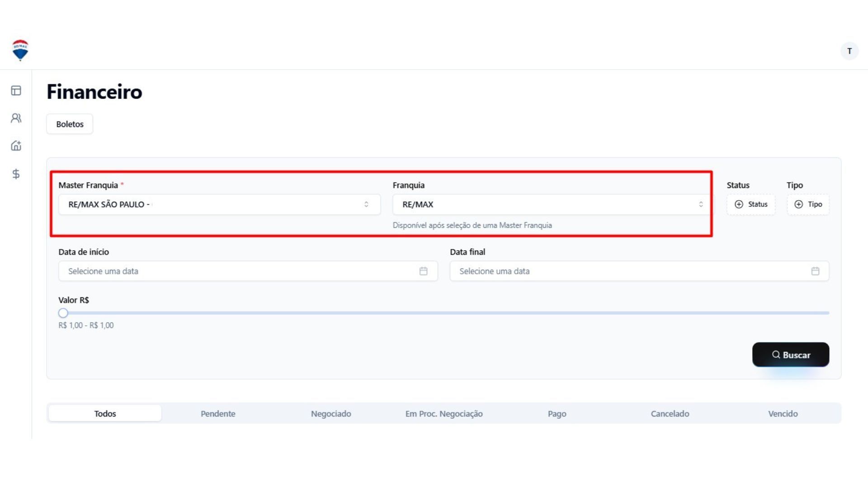Screen dimensions: 868x488
Task: Select the Boletos tab
Action: pos(70,124)
